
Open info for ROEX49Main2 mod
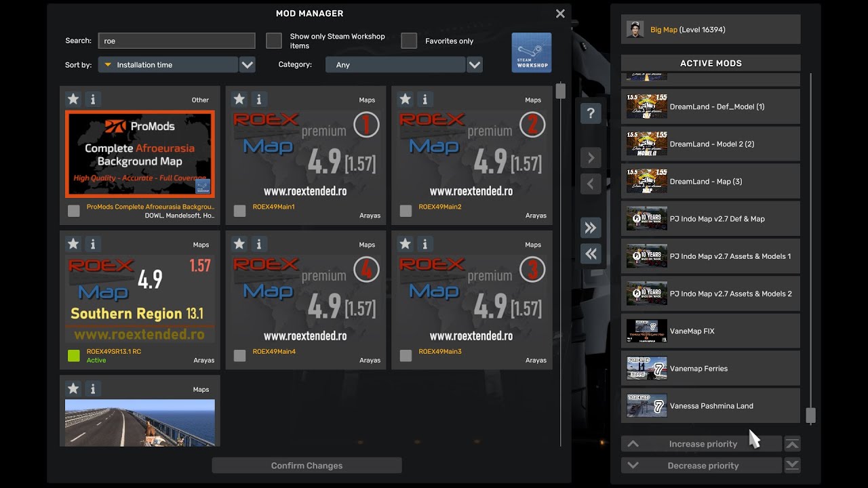[425, 100]
